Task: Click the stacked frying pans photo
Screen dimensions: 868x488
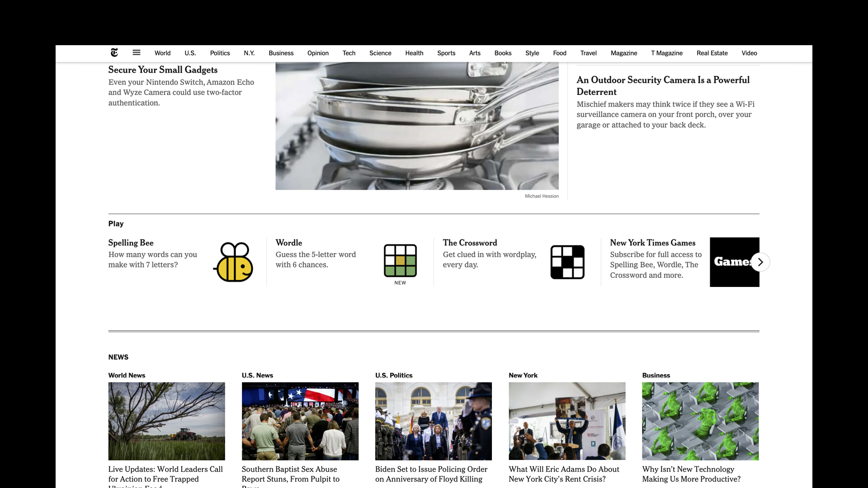Action: point(417,126)
